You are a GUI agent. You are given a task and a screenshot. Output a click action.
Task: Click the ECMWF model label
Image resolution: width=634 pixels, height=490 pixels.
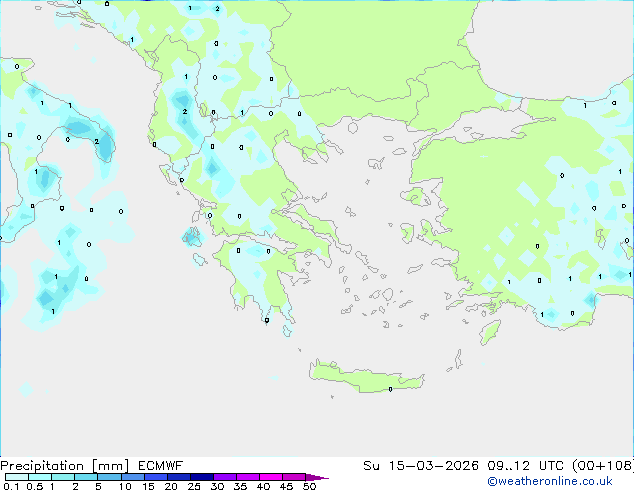click(161, 466)
